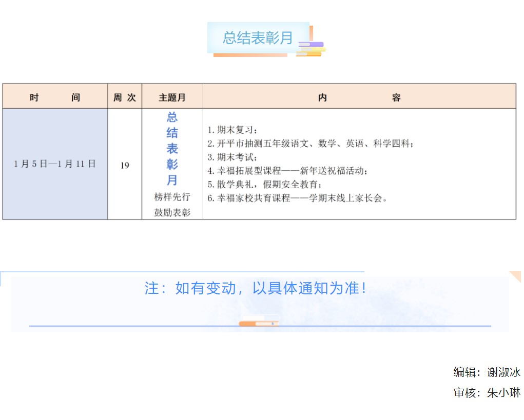
Task: Select the 内容 column header
Action: pos(359,97)
